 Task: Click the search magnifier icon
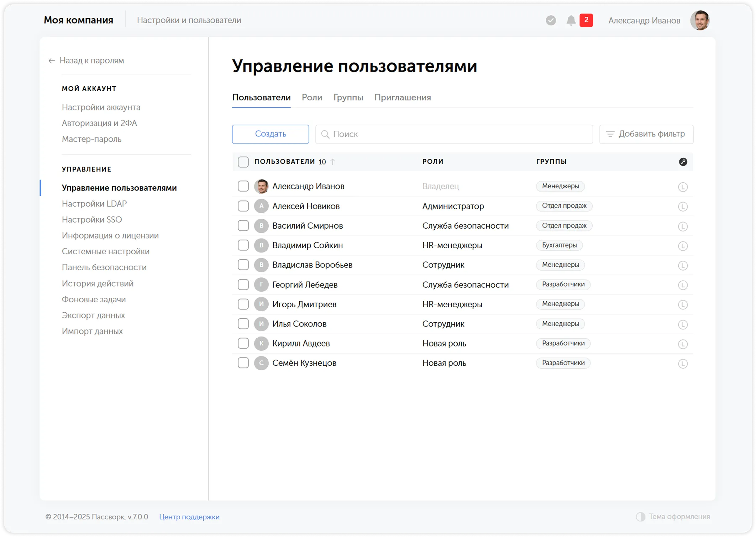325,134
